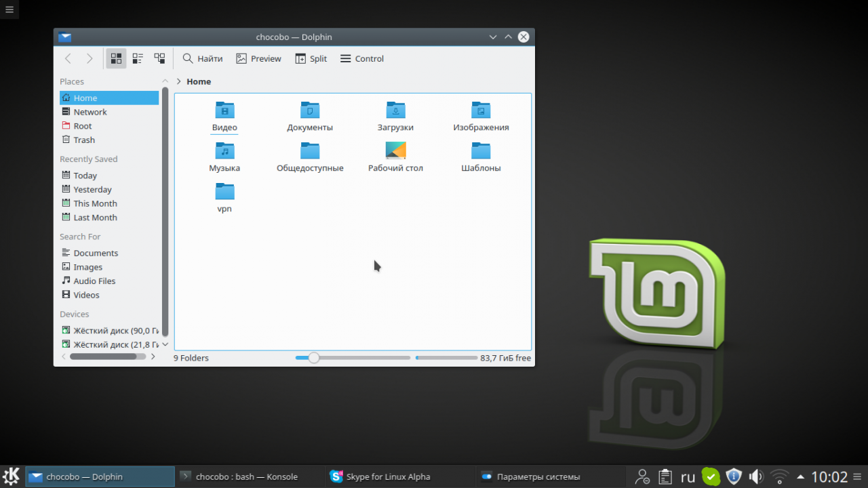868x488 pixels.
Task: Expand hidden system tray icons
Action: click(x=801, y=476)
